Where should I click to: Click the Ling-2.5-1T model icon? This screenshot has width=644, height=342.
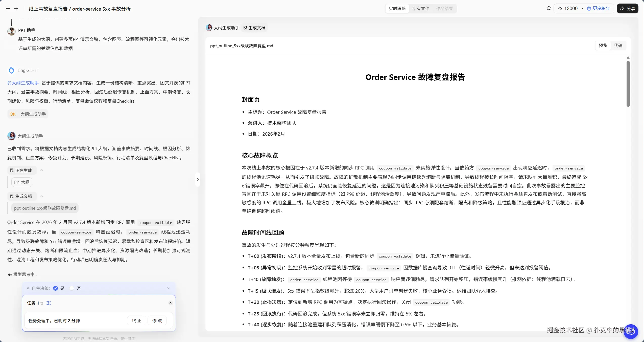coord(11,70)
